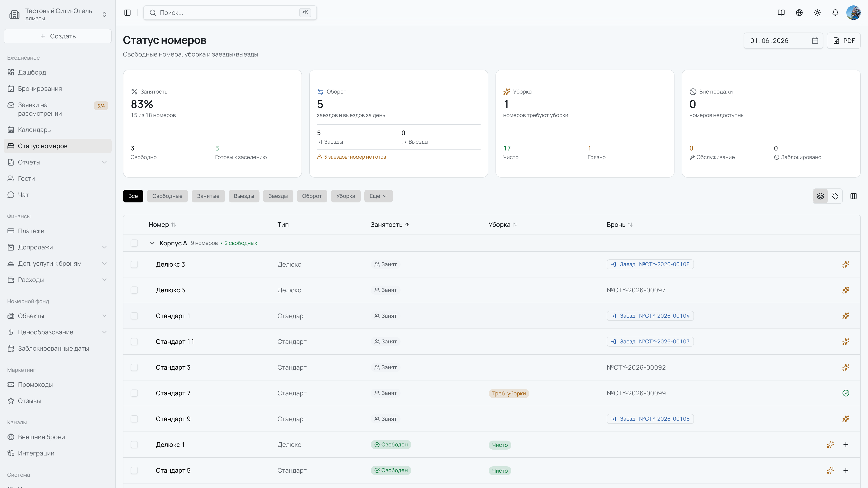Viewport: 868px width, 488px height.
Task: Click cleaning sparkle icon for Делюкс 3
Action: (846, 264)
